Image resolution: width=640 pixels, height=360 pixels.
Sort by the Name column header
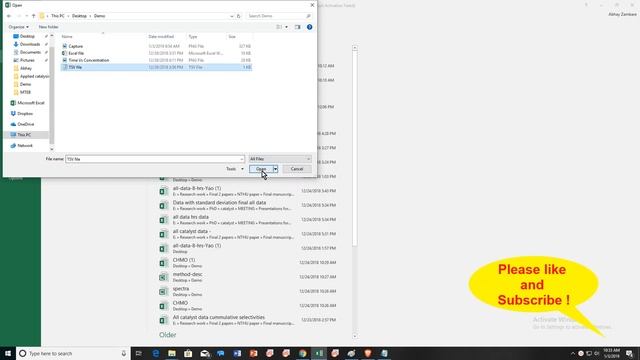pyautogui.click(x=67, y=37)
